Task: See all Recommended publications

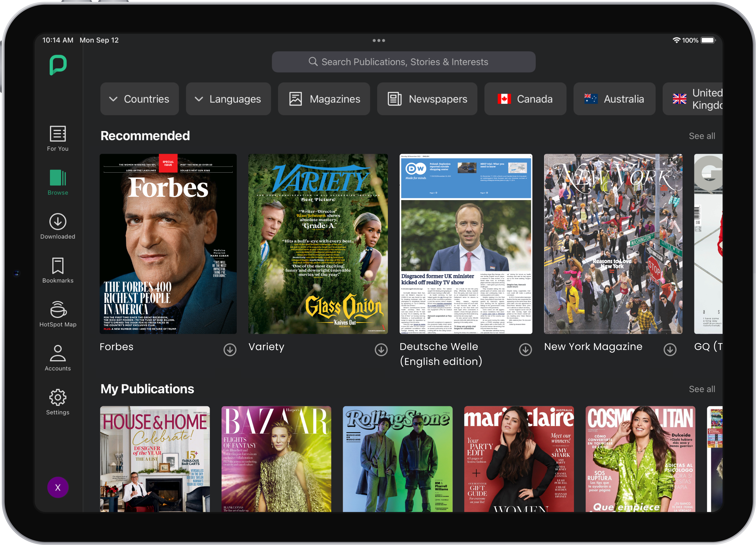Action: point(702,136)
